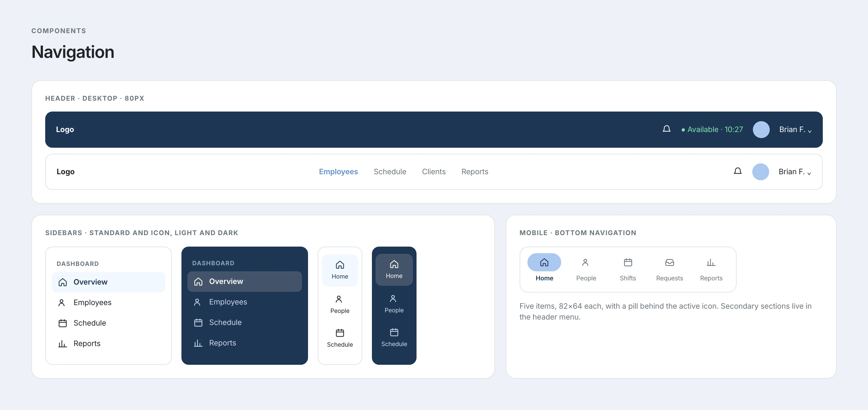Select Home in the dark icon sidebar
Viewport: 868px width, 410px height.
click(x=394, y=270)
